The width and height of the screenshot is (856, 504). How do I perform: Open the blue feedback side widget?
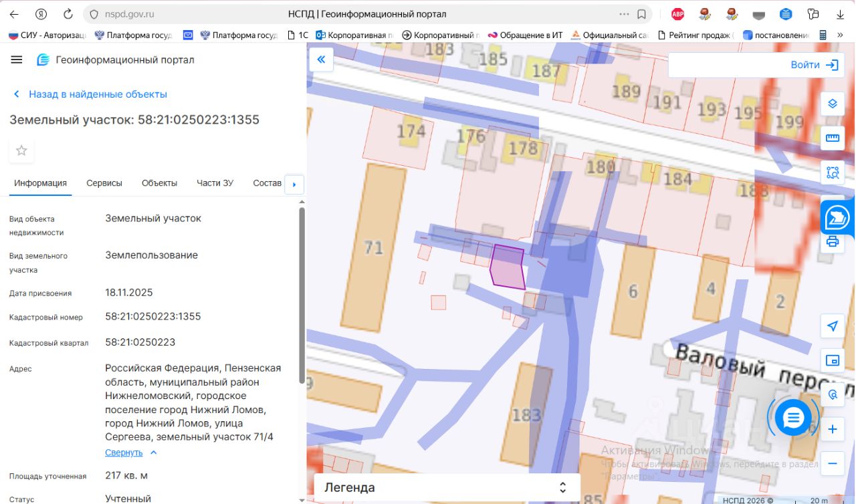coord(838,217)
